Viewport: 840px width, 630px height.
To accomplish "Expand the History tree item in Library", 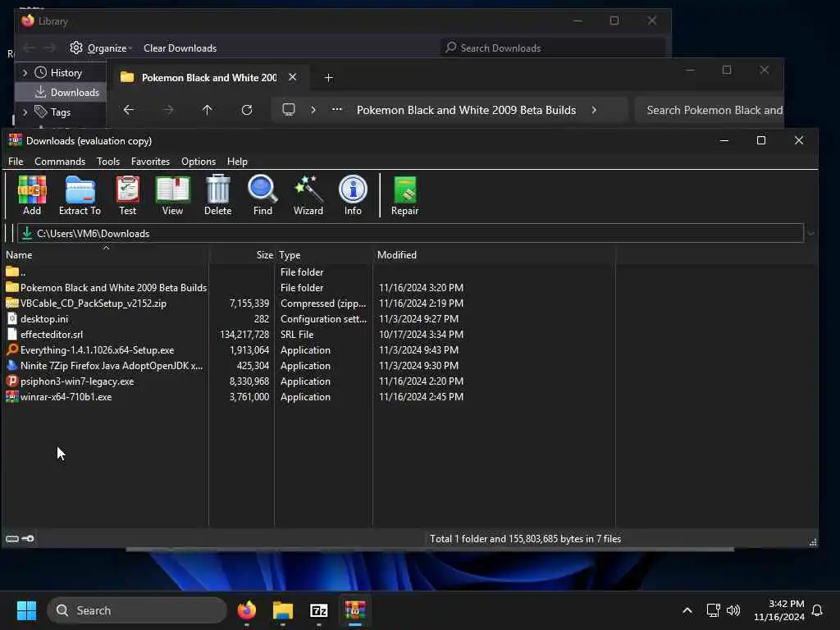I will click(x=25, y=72).
